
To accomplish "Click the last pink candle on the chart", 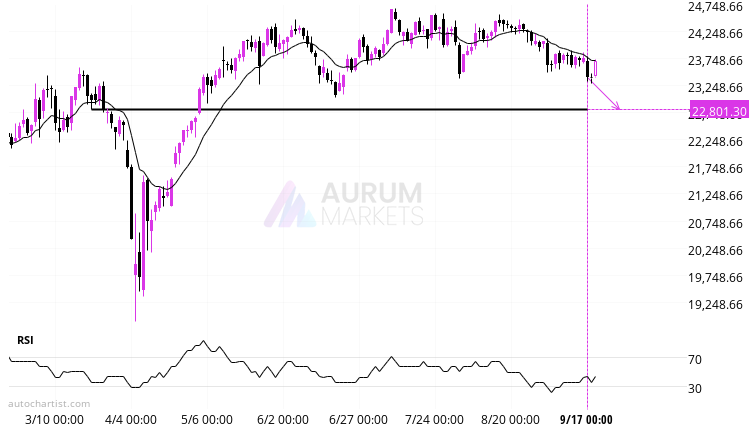I will point(596,68).
